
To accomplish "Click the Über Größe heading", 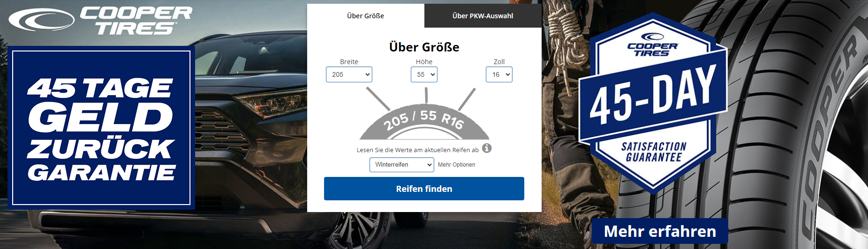I will click(x=424, y=47).
